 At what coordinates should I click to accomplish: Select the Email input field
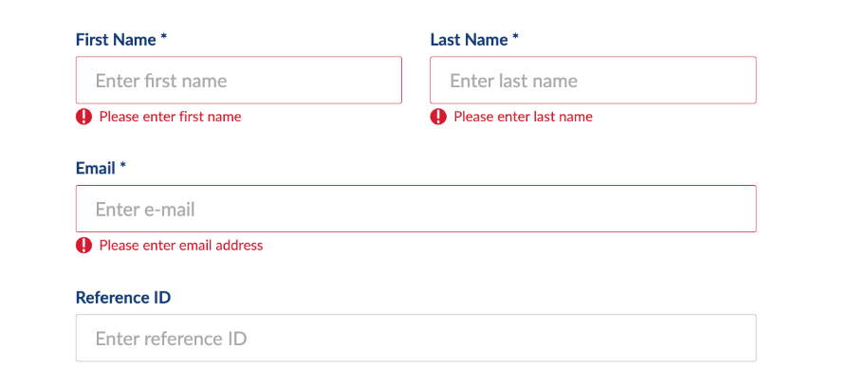click(x=416, y=209)
